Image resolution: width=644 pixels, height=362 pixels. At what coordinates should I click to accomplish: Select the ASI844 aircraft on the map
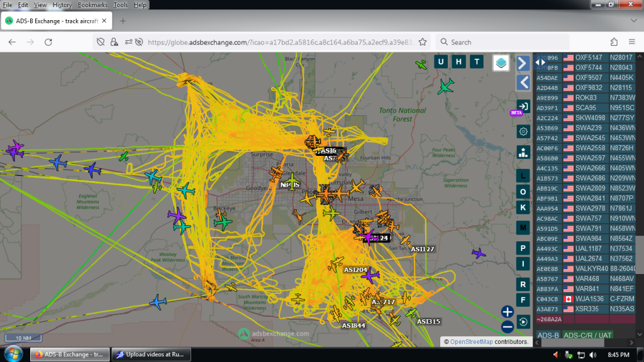tap(336, 315)
